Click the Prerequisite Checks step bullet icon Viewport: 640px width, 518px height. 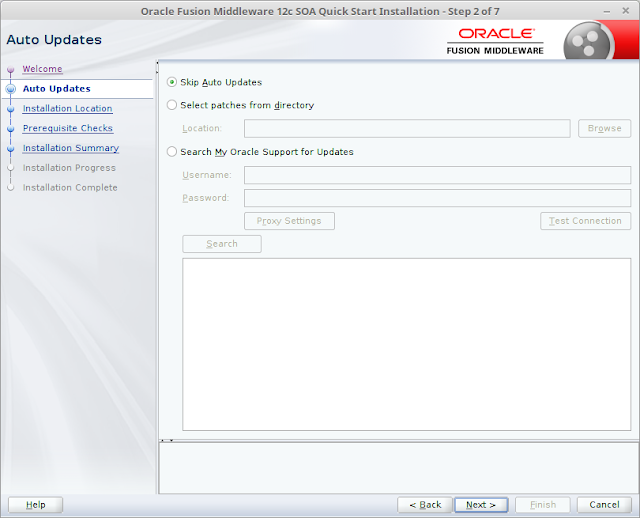[11, 129]
